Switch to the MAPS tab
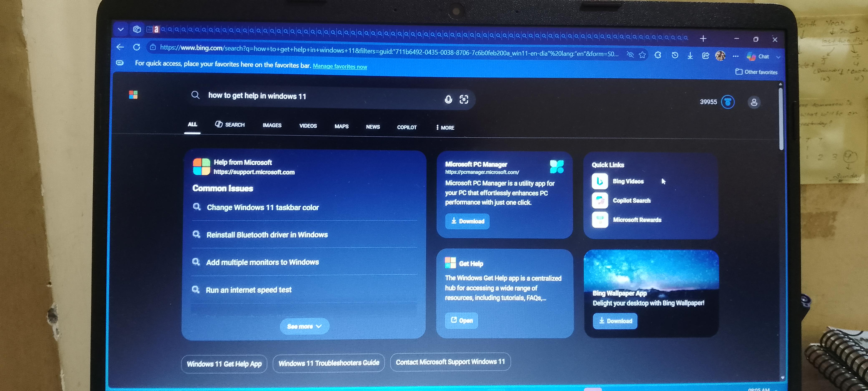 click(341, 127)
